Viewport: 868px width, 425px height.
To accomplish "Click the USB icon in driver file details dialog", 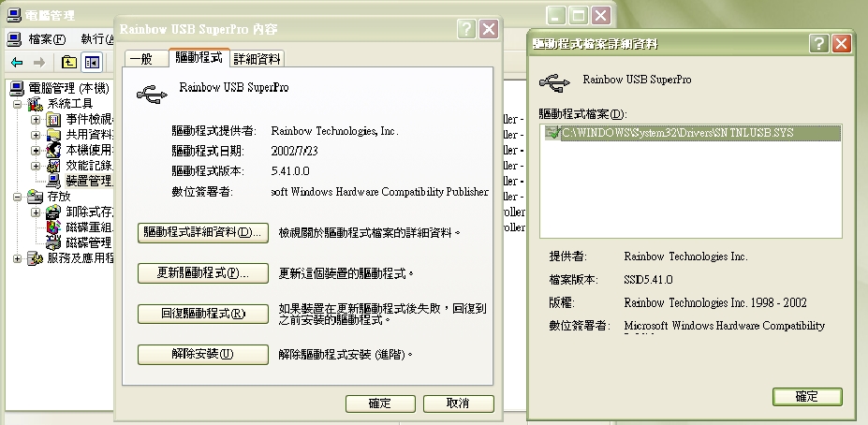I will point(554,83).
